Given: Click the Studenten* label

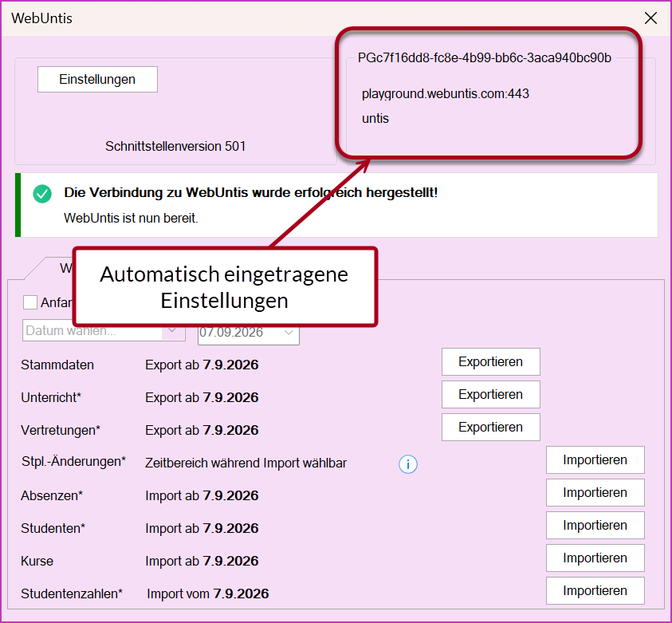Looking at the screenshot, I should (x=53, y=528).
